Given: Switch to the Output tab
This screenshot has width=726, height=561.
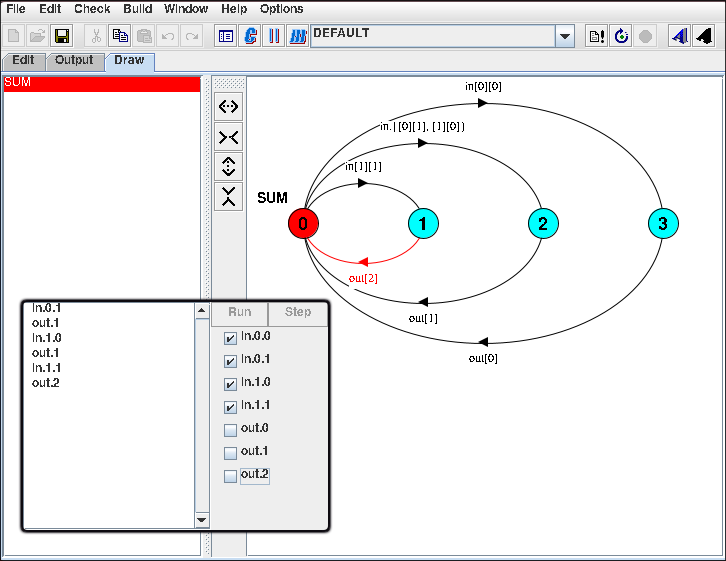Looking at the screenshot, I should [x=74, y=61].
